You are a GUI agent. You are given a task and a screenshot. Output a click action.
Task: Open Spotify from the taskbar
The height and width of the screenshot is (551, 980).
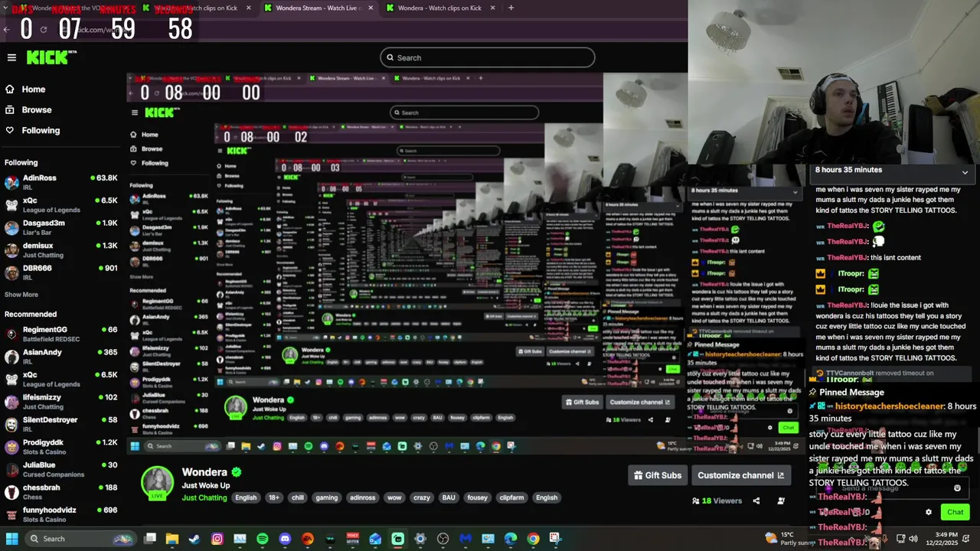[263, 539]
